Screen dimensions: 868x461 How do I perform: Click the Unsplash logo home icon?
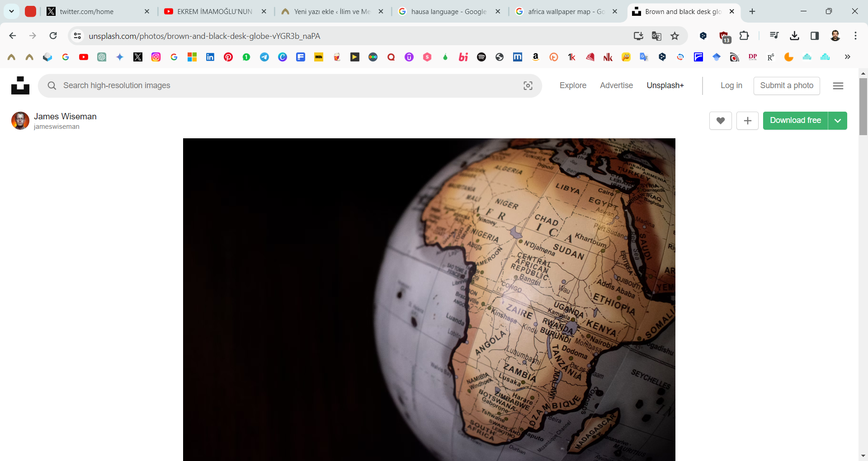pos(20,85)
